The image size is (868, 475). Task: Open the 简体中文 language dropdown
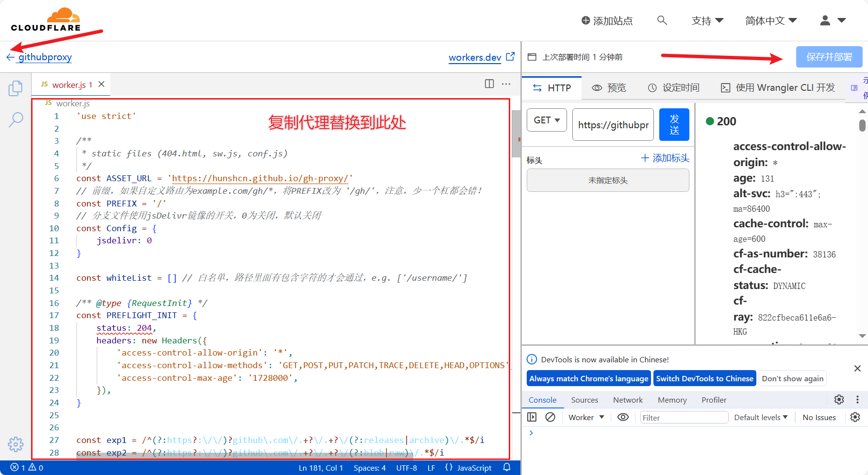click(x=771, y=20)
